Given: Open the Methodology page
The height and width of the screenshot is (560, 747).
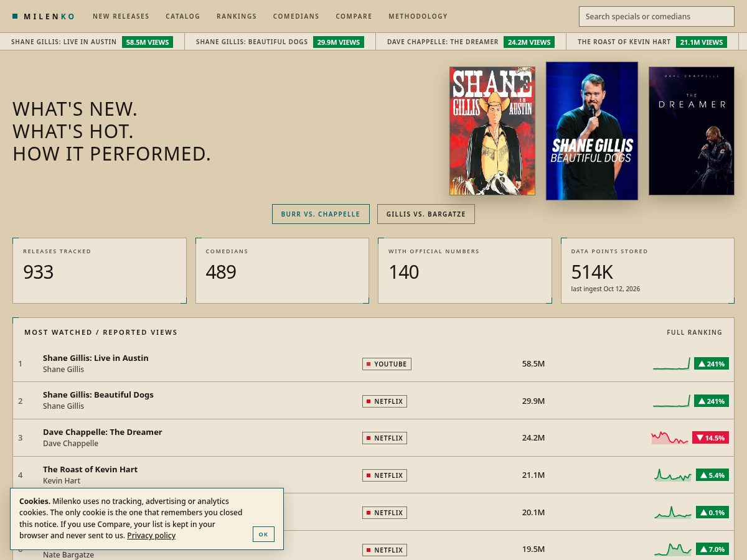Looking at the screenshot, I should (x=418, y=16).
